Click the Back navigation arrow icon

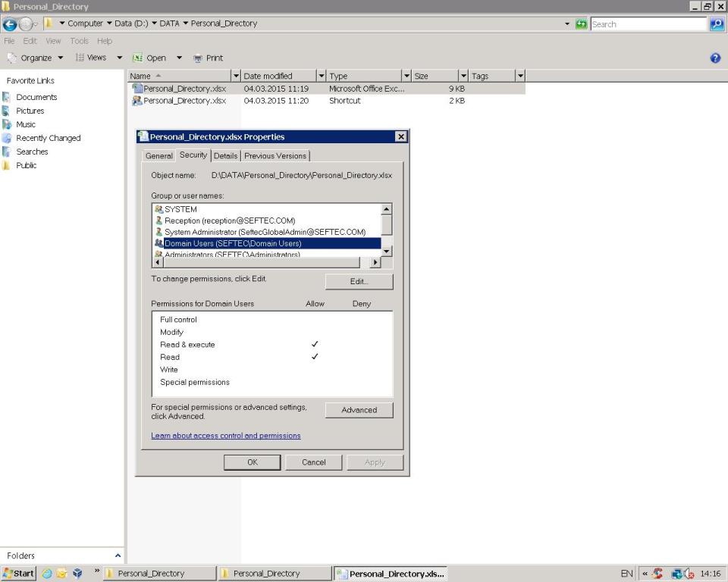pyautogui.click(x=10, y=23)
